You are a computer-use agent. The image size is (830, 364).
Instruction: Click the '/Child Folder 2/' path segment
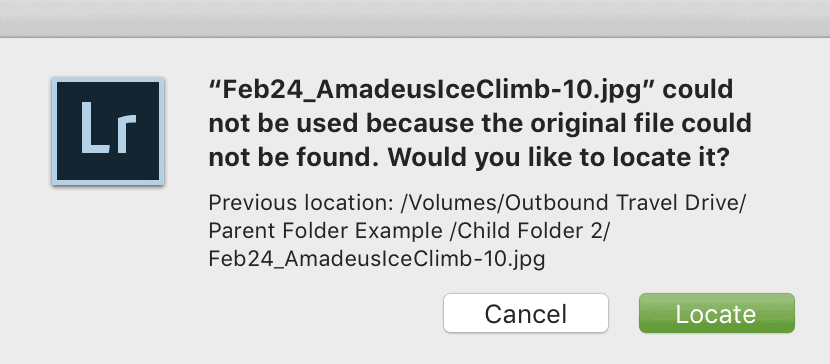tap(532, 231)
